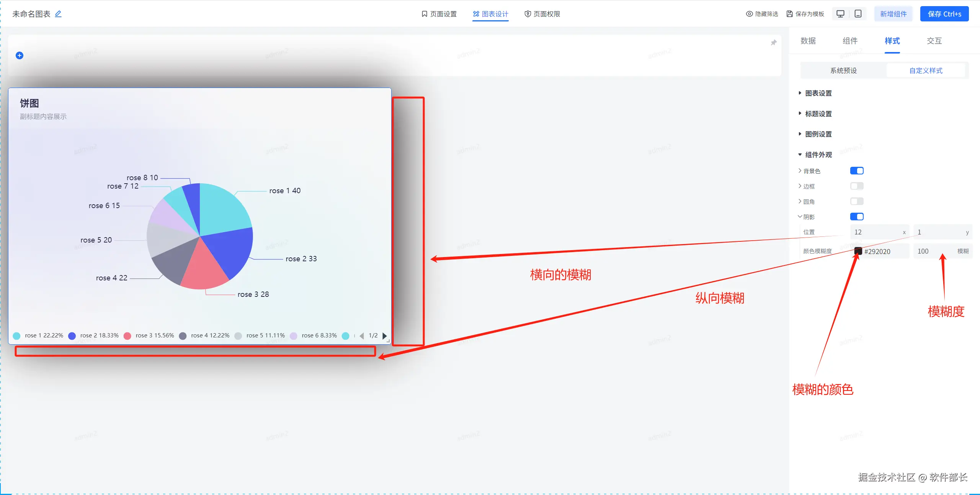Switch to mobile preview device icon
The image size is (980, 495).
(x=858, y=14)
